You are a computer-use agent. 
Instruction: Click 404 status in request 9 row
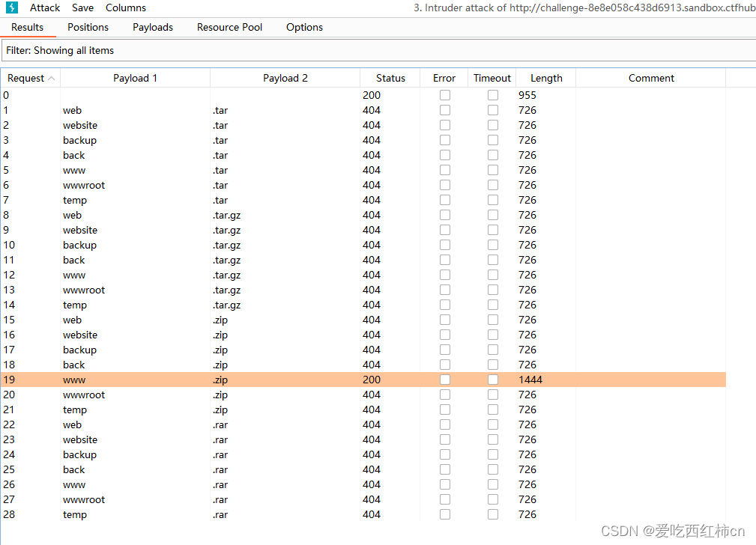click(x=371, y=230)
